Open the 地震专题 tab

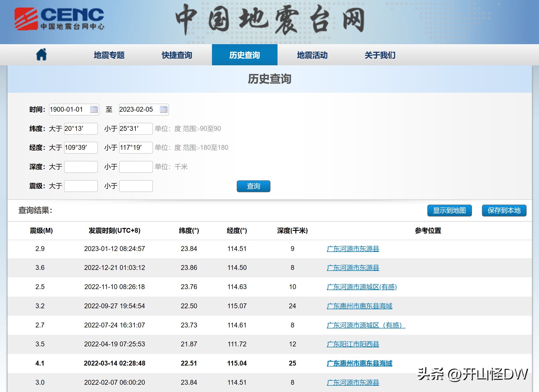[x=109, y=55]
